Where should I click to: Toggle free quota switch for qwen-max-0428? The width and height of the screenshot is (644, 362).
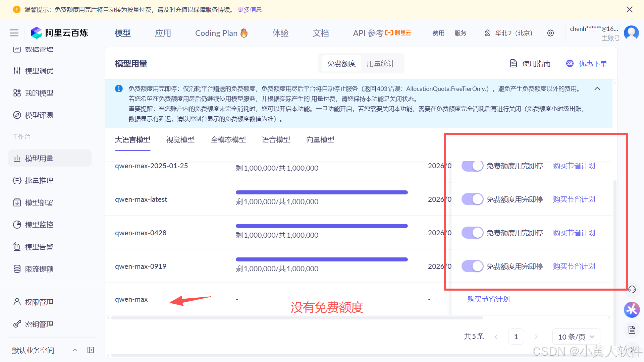pos(472,233)
